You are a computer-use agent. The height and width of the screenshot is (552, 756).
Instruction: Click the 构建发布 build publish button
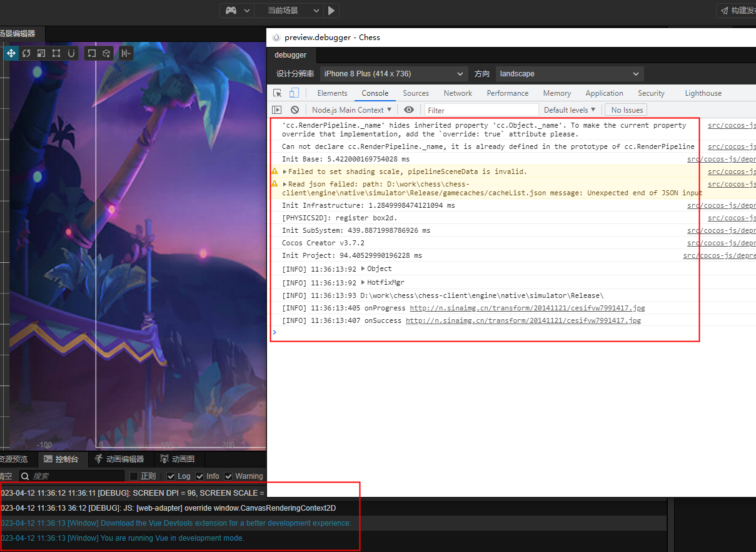(736, 10)
